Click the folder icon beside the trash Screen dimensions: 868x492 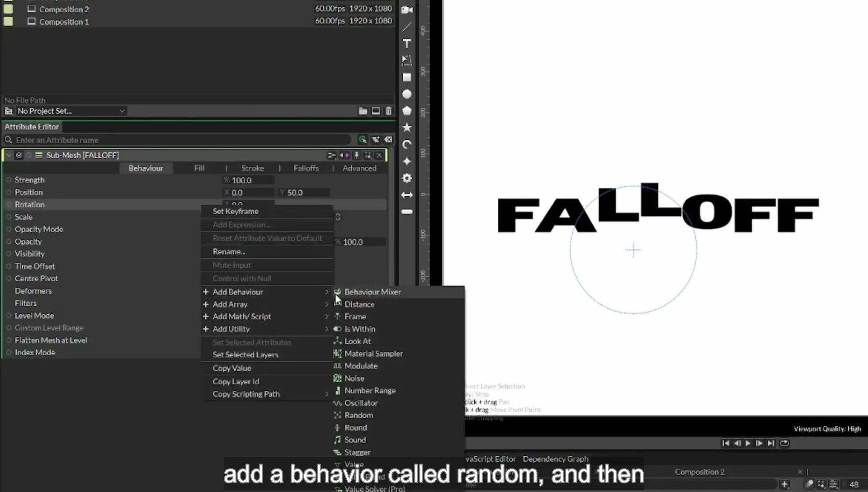click(363, 111)
